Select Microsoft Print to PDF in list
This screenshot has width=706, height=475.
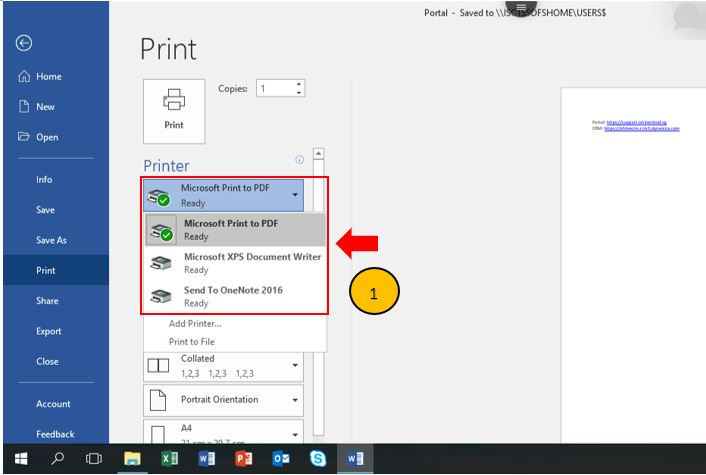(235, 230)
